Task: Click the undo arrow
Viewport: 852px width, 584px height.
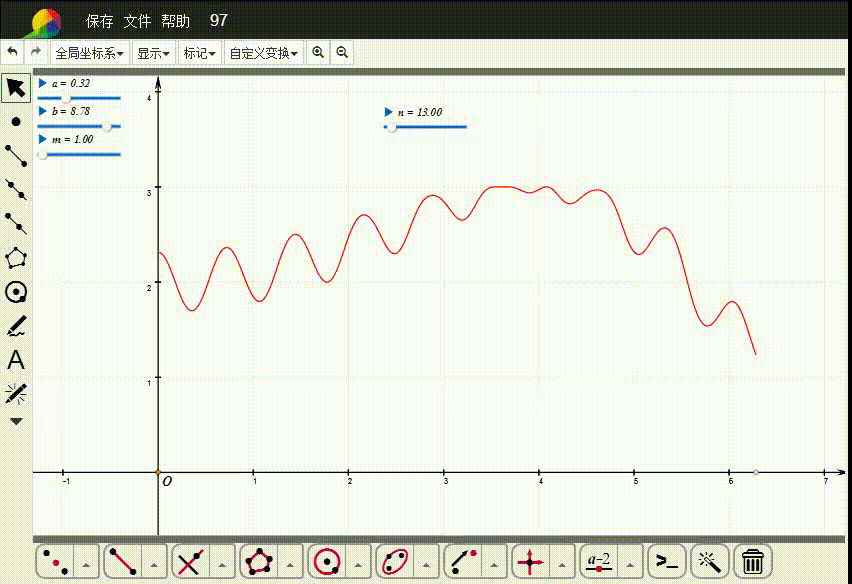Action: [12, 52]
